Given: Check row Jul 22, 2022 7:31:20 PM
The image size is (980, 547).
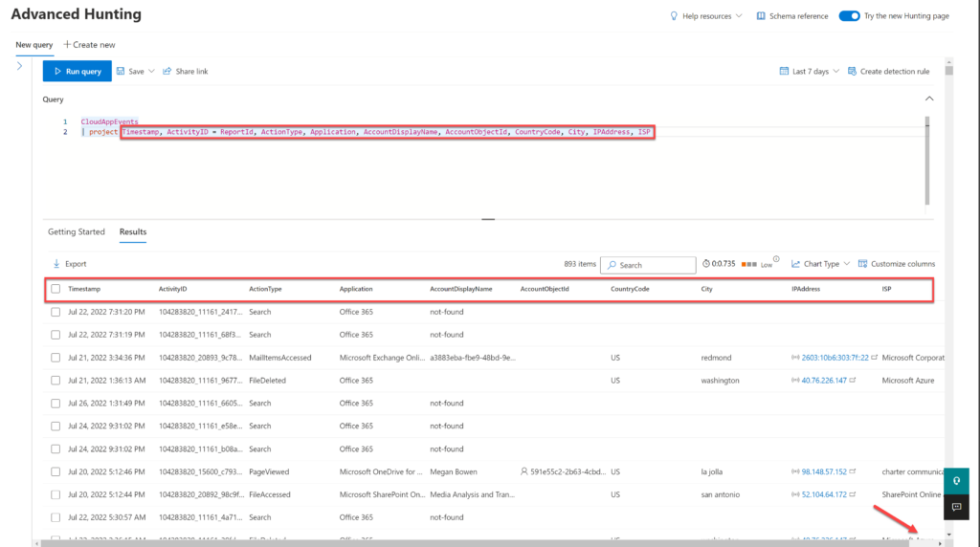Looking at the screenshot, I should click(x=56, y=312).
